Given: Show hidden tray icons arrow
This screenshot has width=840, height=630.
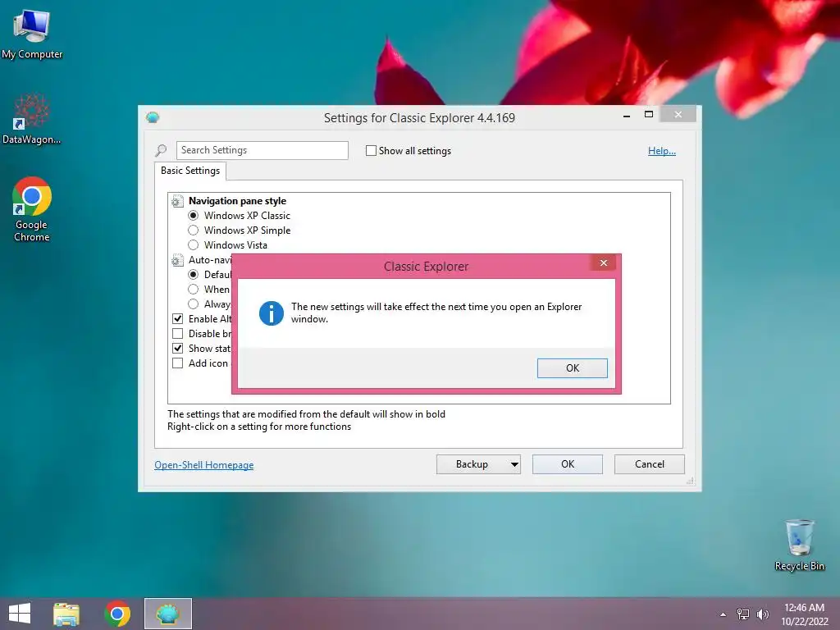Looking at the screenshot, I should coord(724,614).
